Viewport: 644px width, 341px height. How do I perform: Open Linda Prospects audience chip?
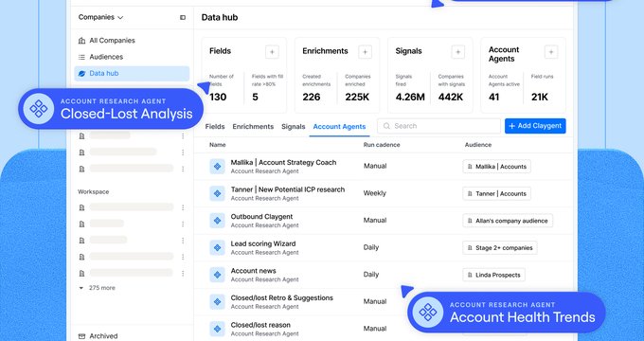(x=493, y=275)
